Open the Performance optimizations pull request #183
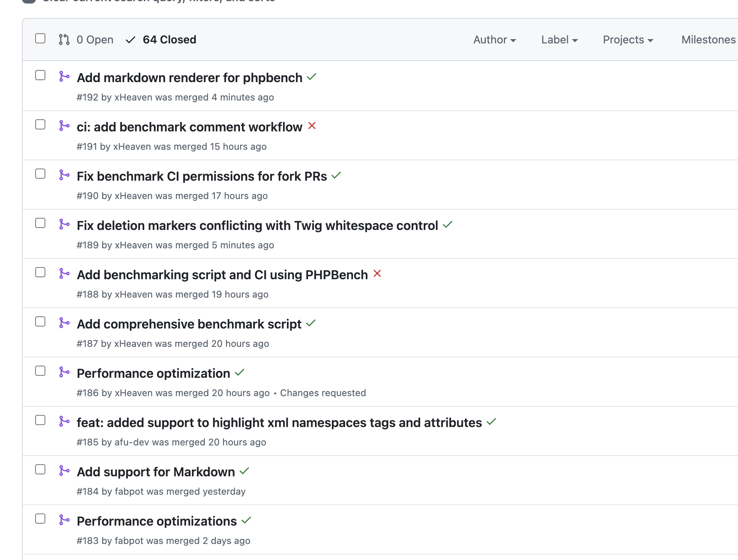738x560 pixels. [x=157, y=521]
